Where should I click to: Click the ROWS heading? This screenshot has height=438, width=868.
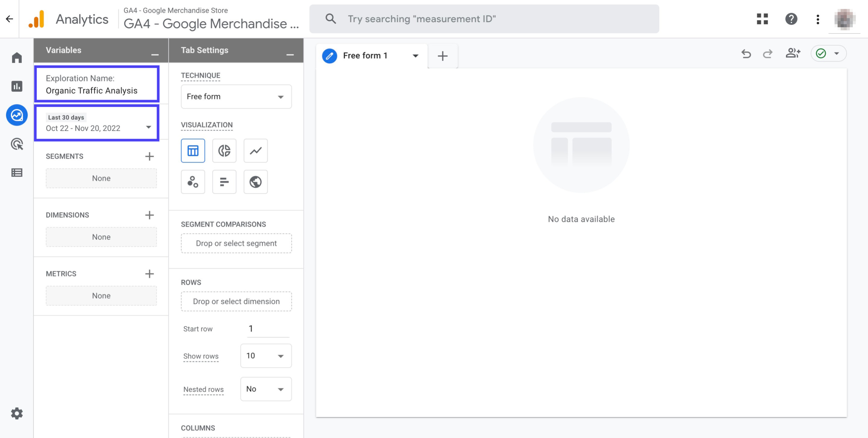click(x=191, y=282)
